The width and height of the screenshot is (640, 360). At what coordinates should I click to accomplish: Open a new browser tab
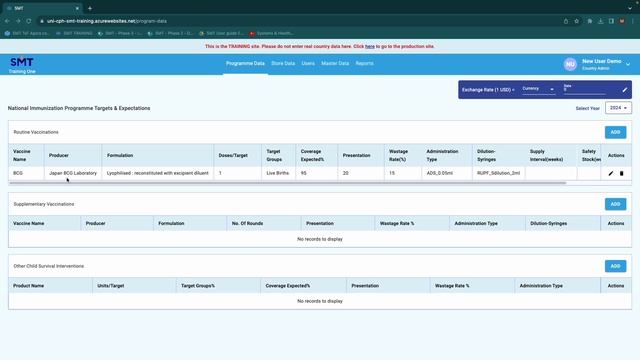coord(90,8)
